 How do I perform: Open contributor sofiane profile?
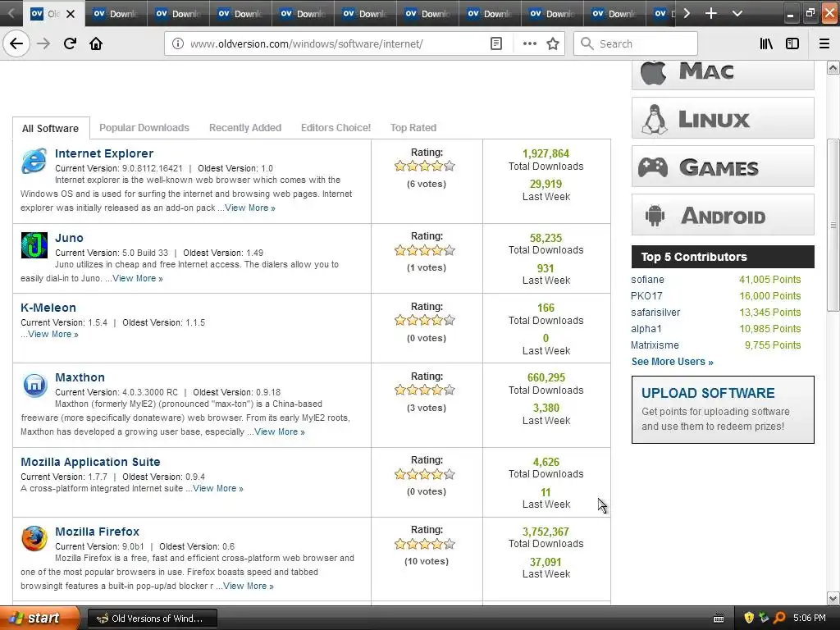tap(647, 280)
